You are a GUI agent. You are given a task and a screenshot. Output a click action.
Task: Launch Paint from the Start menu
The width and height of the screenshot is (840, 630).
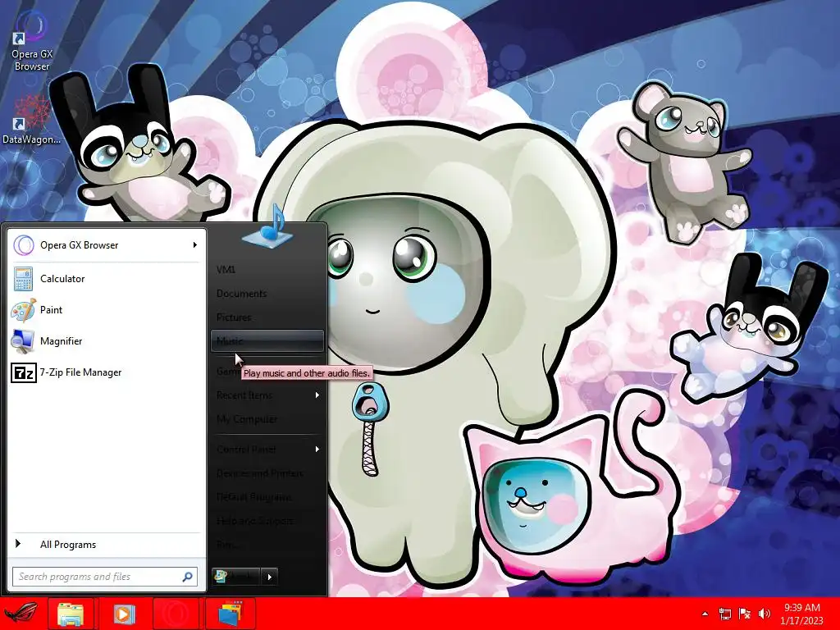tap(105, 309)
